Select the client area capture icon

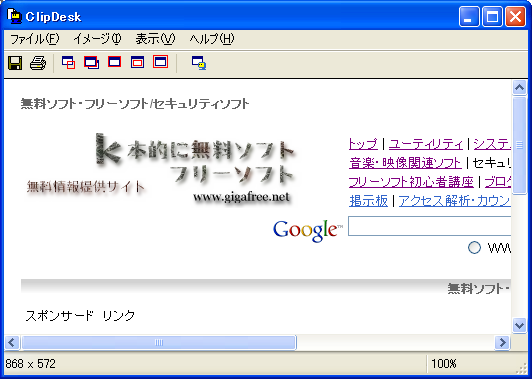[137, 62]
